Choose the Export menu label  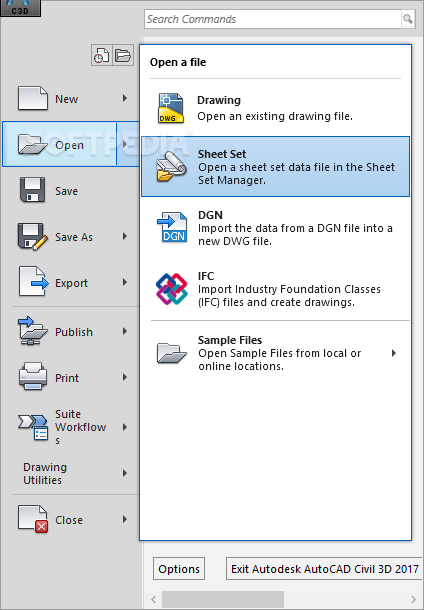pyautogui.click(x=72, y=283)
